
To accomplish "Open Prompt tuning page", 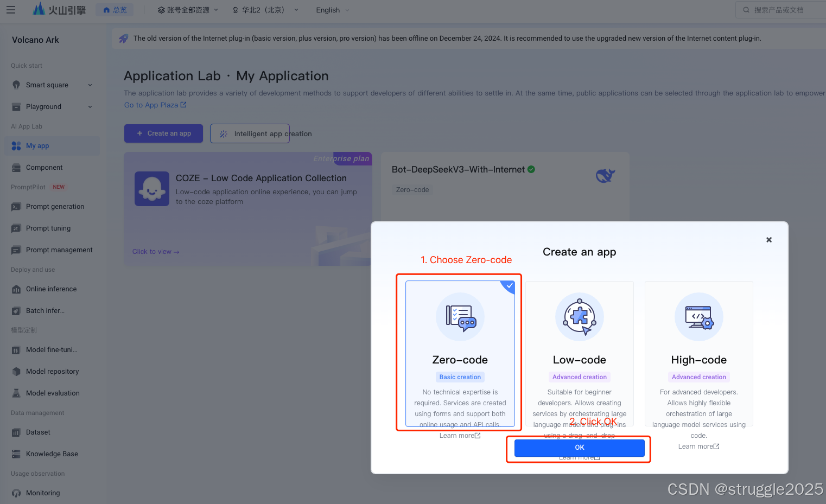I will tap(52, 228).
